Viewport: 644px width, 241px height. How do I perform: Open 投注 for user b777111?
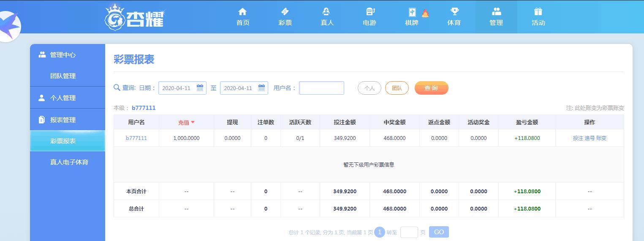pos(578,138)
